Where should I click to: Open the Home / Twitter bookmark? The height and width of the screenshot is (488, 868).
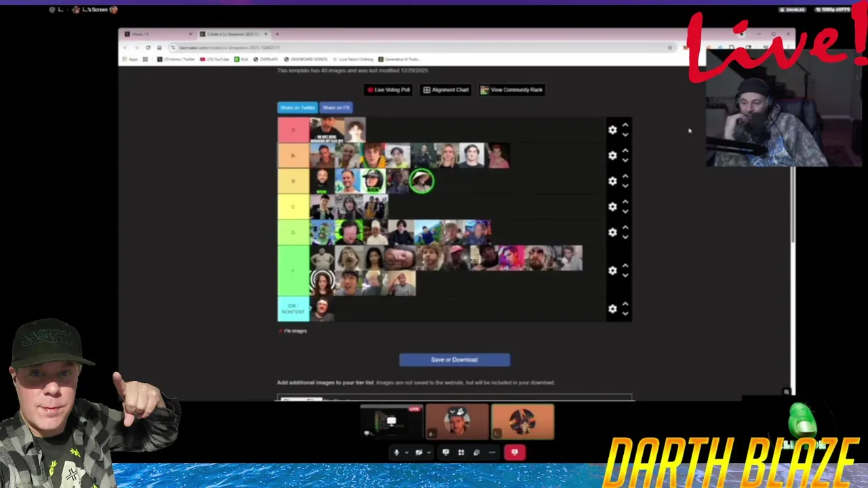176,60
